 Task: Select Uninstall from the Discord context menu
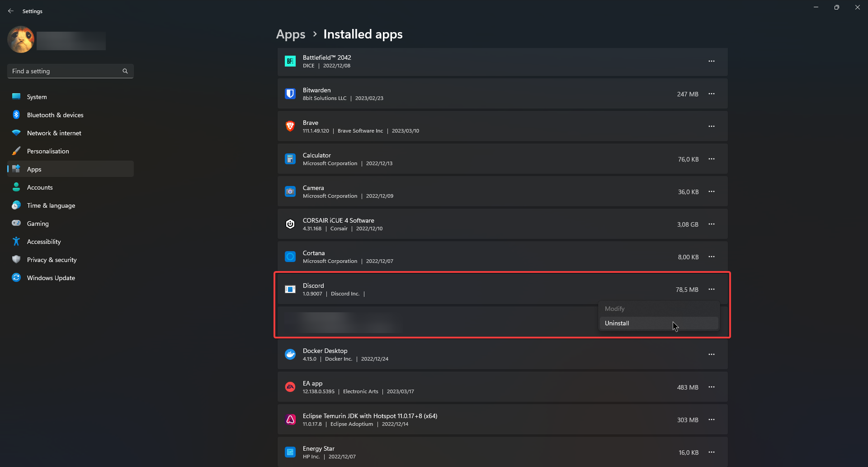pyautogui.click(x=617, y=323)
